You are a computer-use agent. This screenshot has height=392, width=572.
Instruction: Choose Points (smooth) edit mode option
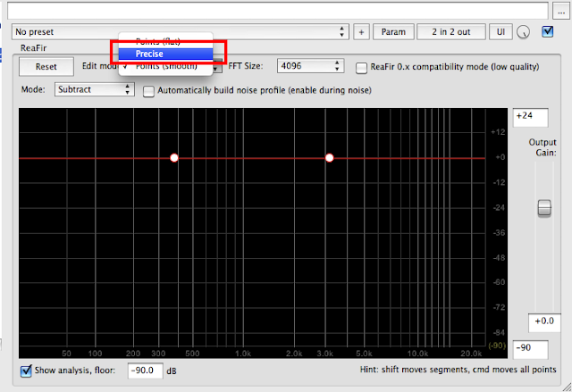[x=165, y=66]
